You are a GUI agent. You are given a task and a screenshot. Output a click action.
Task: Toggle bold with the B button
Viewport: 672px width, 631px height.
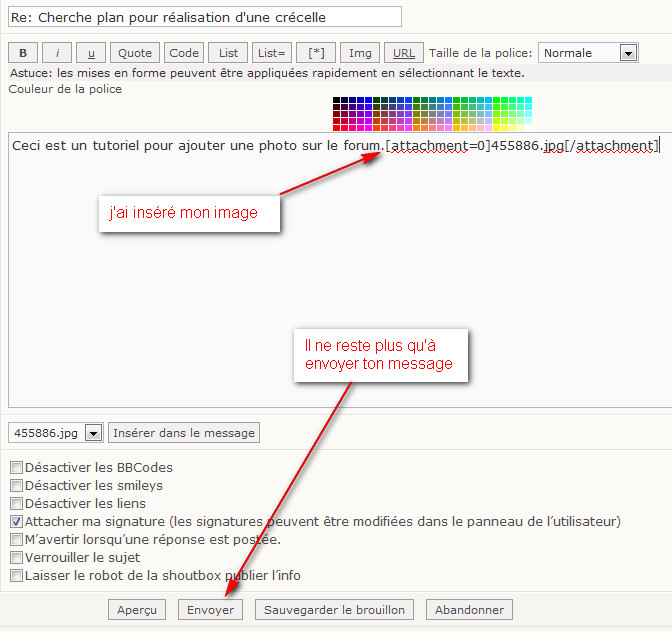23,53
